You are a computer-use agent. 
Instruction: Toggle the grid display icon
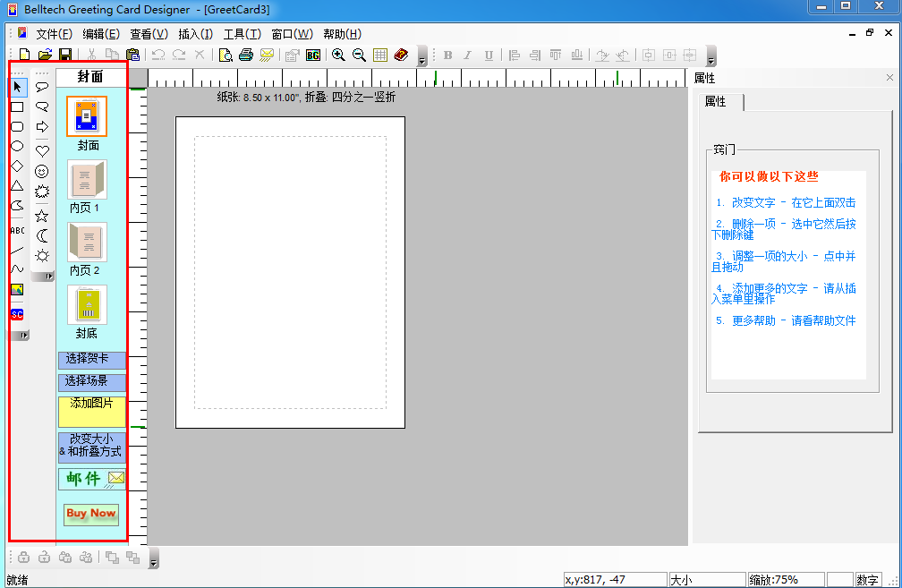(x=380, y=55)
